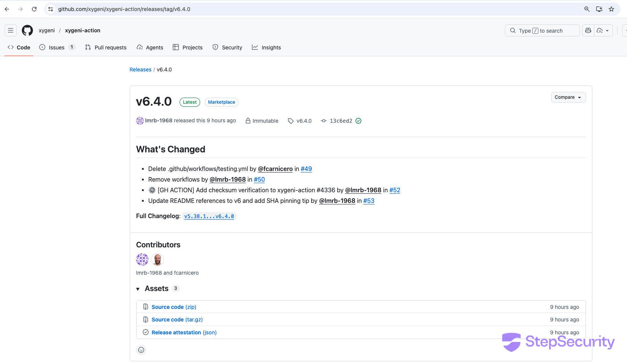This screenshot has height=364, width=627.
Task: Click the tag icon beside v6.4.0
Action: pos(291,121)
